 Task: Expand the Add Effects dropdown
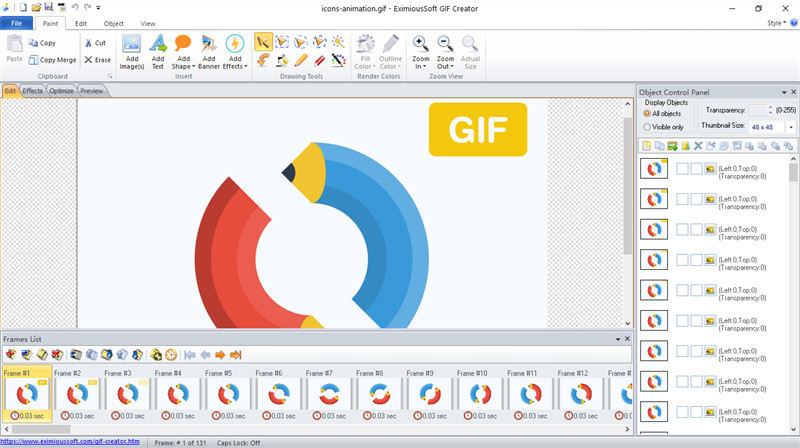point(245,66)
